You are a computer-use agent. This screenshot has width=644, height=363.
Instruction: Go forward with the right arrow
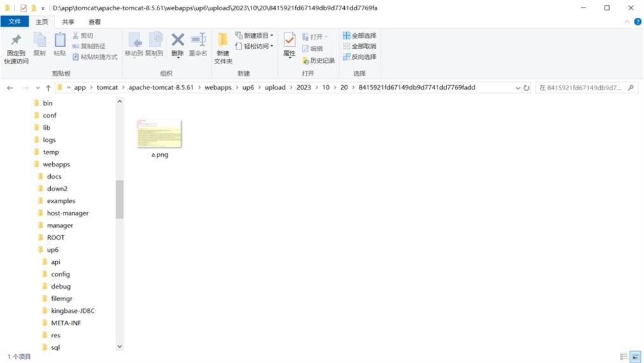[x=25, y=88]
